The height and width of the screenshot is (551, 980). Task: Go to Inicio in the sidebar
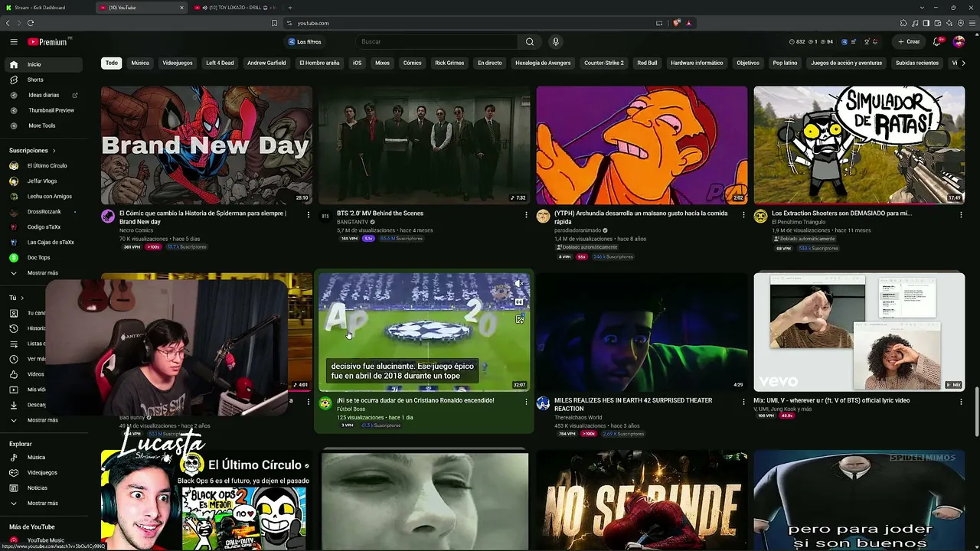45,64
